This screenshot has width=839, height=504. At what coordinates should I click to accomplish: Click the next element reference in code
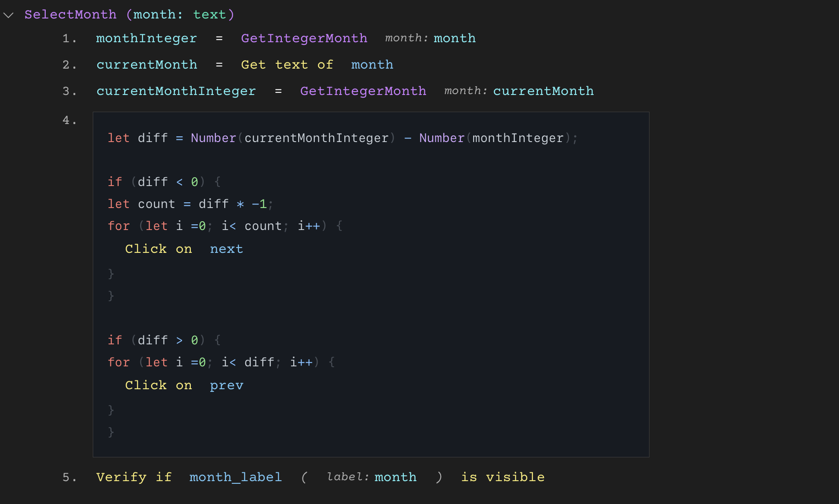(x=226, y=249)
